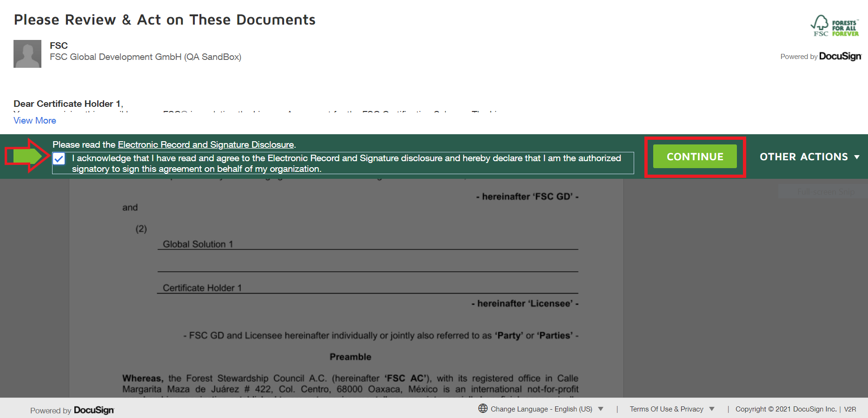Open the Terms Of Use & Privacy menu

tap(671, 409)
